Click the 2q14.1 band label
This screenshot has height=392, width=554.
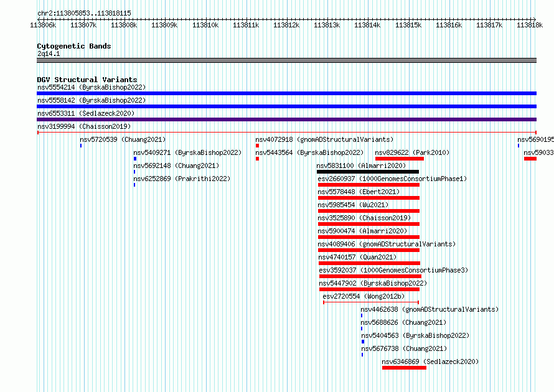click(x=49, y=54)
